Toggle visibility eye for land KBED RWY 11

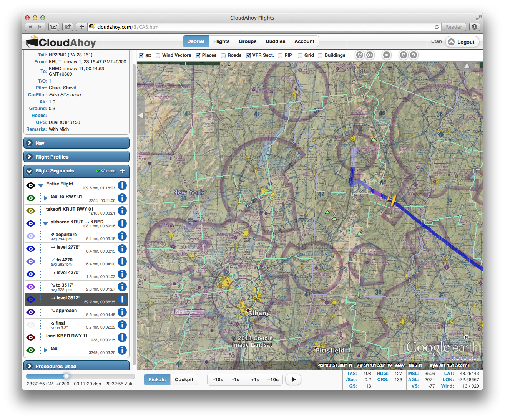(x=31, y=337)
